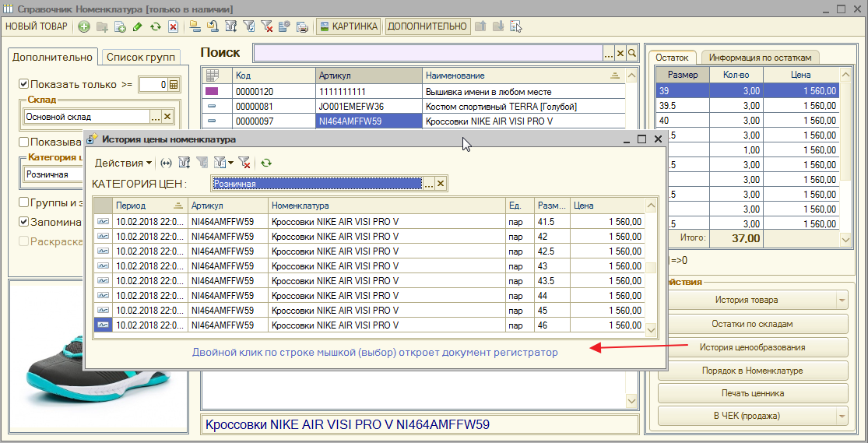Toggle the Запомина... checkbox
Image resolution: width=868 pixels, height=443 pixels.
coord(24,222)
